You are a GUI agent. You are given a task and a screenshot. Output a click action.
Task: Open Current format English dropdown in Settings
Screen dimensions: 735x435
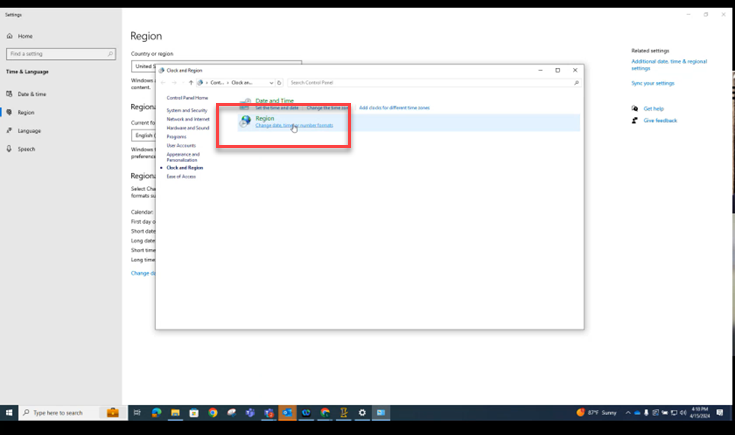tap(143, 135)
